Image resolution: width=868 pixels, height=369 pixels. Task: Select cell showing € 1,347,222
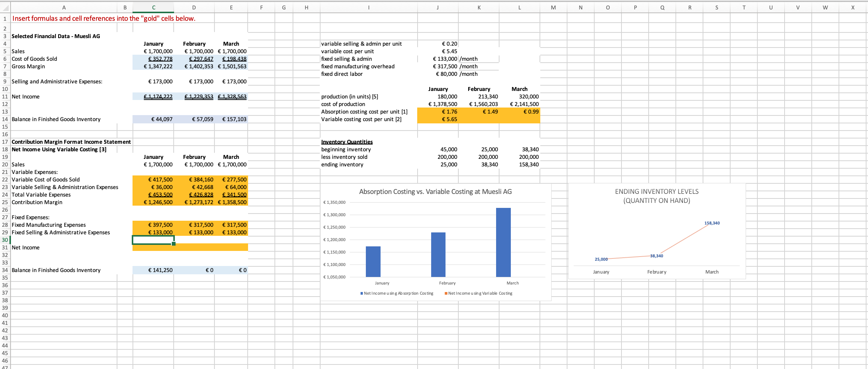[153, 66]
